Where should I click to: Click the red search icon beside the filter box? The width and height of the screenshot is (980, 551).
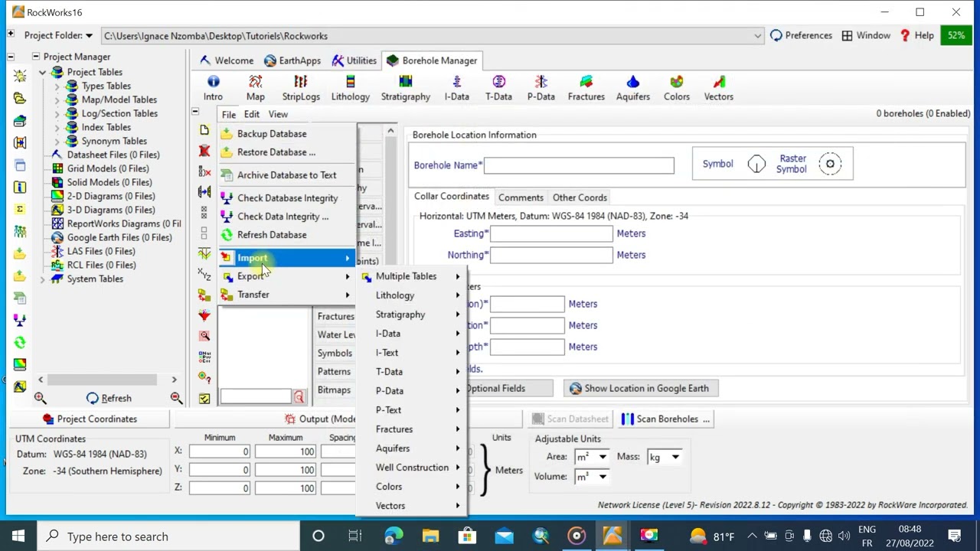pos(299,396)
